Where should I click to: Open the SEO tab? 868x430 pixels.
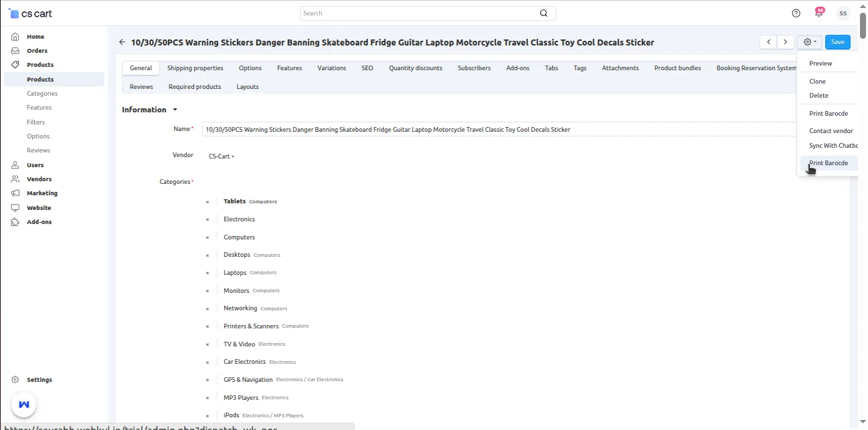point(367,68)
